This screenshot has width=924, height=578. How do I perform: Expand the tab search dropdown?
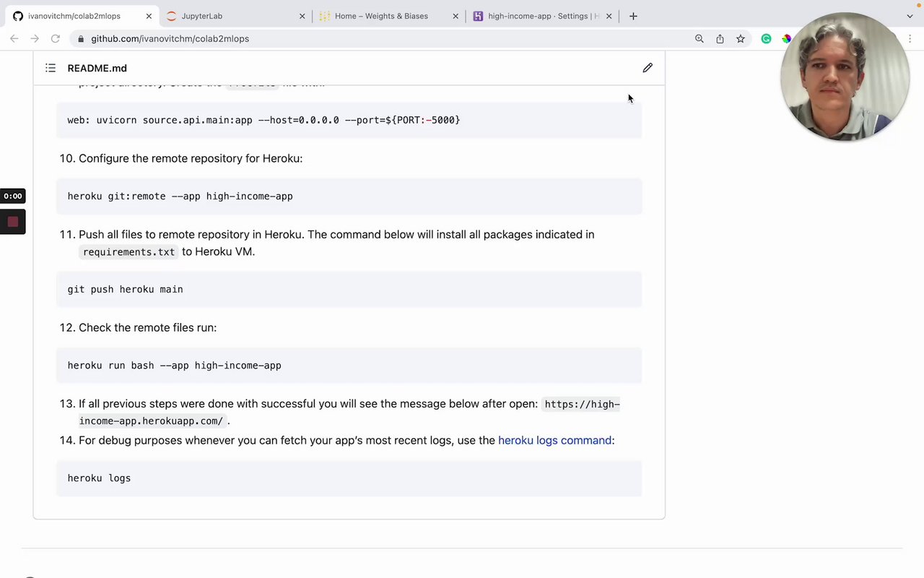coord(910,16)
